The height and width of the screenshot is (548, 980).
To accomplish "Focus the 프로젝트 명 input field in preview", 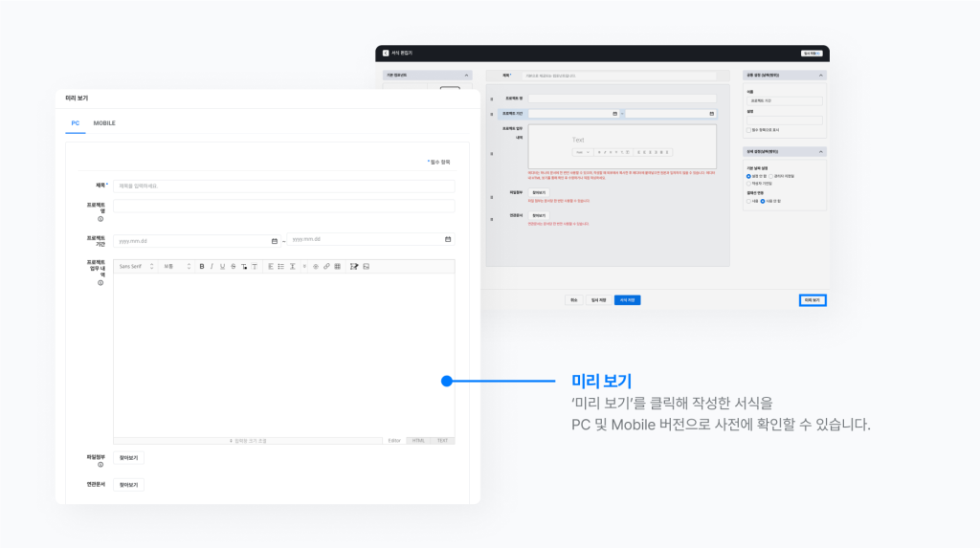I will click(x=283, y=207).
